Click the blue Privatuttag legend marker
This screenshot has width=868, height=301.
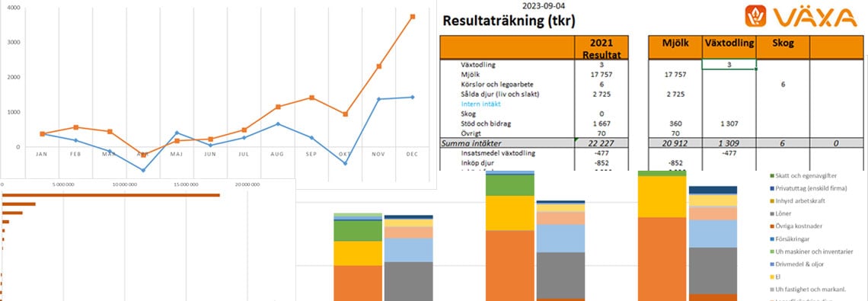point(771,188)
